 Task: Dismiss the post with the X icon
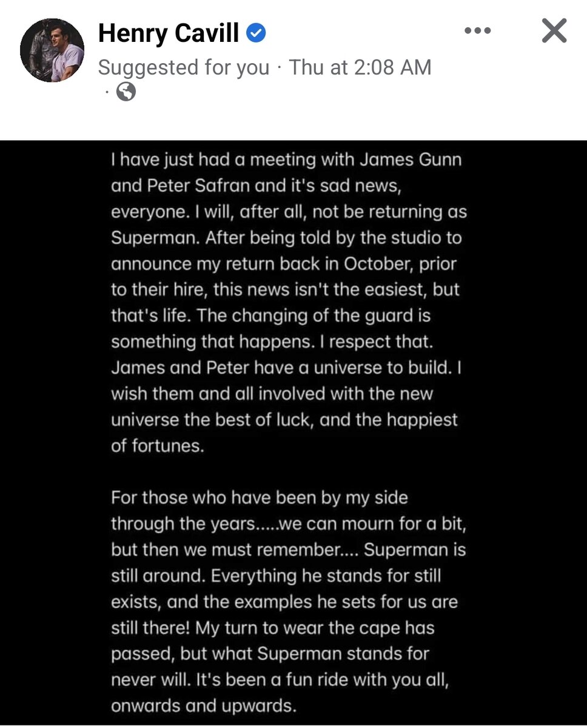tap(554, 31)
